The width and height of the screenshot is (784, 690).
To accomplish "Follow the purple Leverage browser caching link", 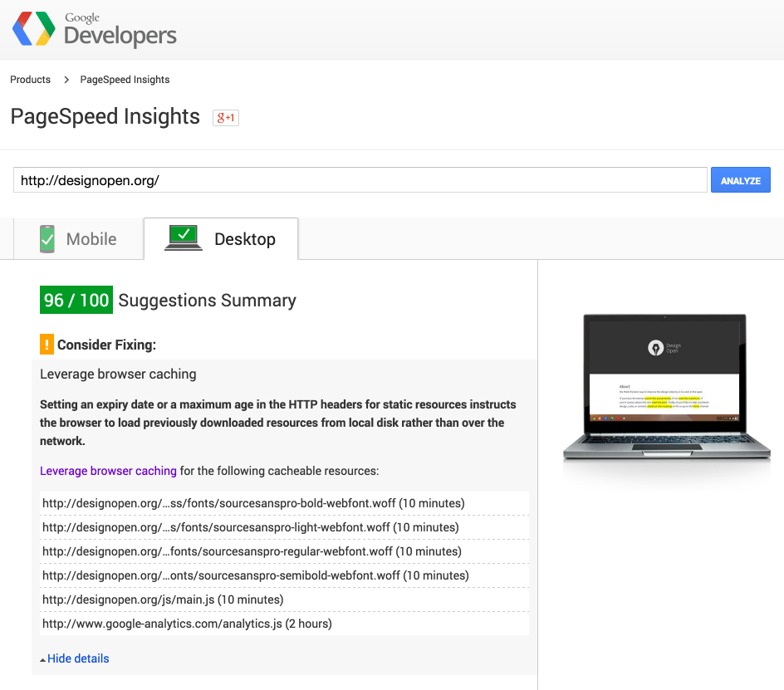I will pyautogui.click(x=108, y=471).
